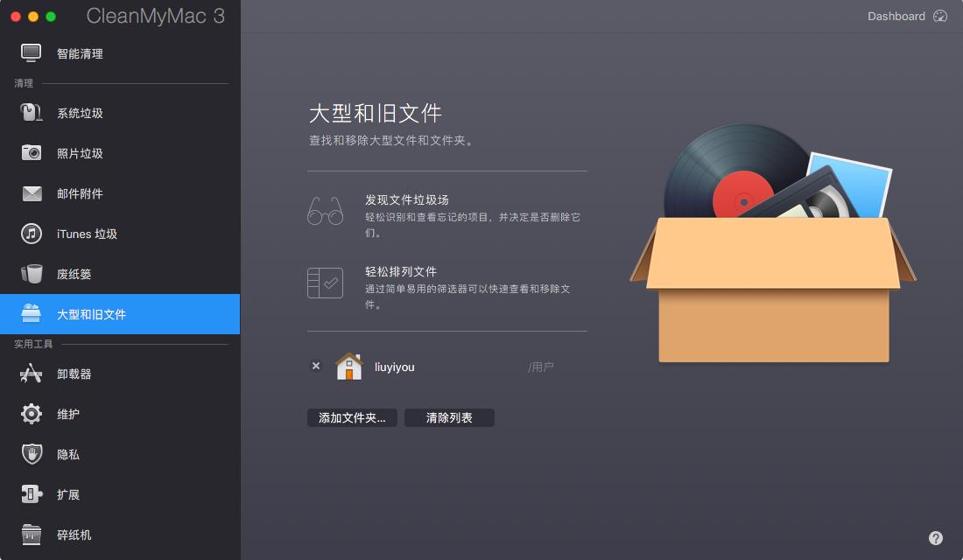Click the Large & Old Files box icon
The width and height of the screenshot is (963, 560).
coord(31,314)
